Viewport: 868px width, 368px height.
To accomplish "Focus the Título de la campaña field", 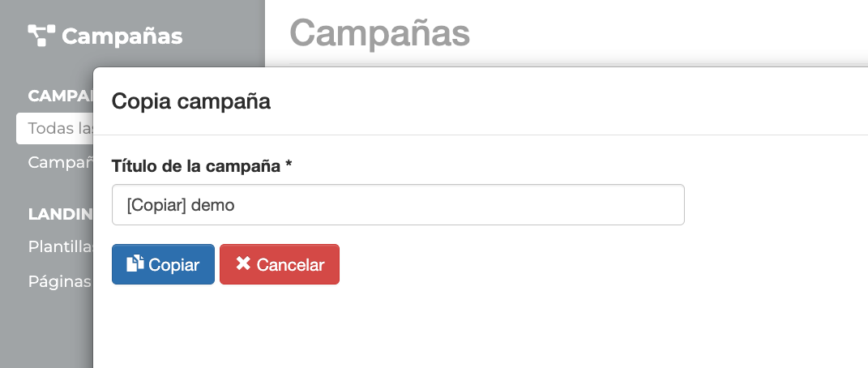I will click(x=398, y=205).
